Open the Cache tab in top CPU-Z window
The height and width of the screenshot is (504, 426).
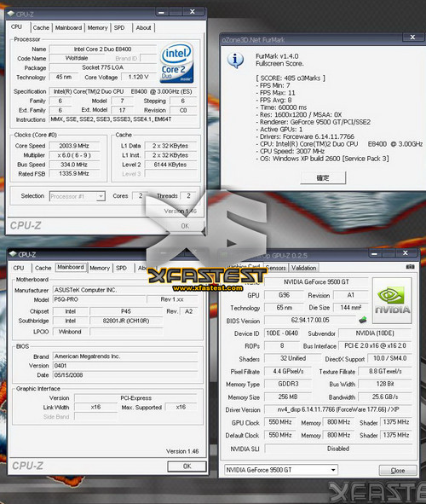pos(41,27)
